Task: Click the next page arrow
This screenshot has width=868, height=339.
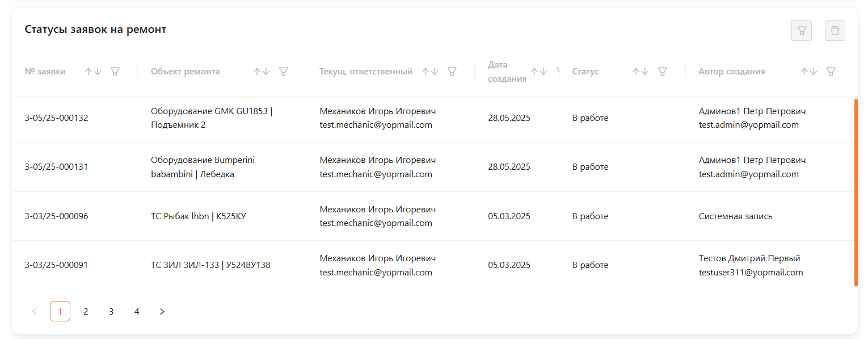Action: [162, 311]
